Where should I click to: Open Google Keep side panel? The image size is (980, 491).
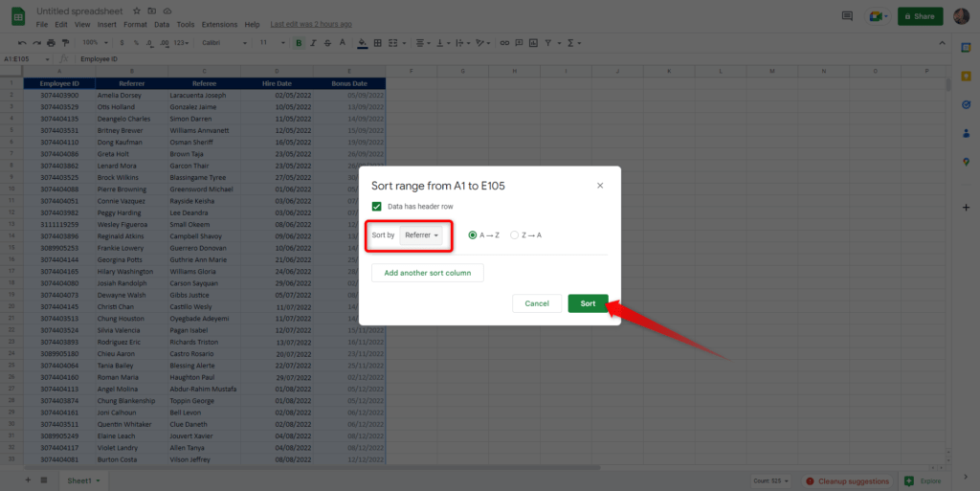tap(966, 77)
